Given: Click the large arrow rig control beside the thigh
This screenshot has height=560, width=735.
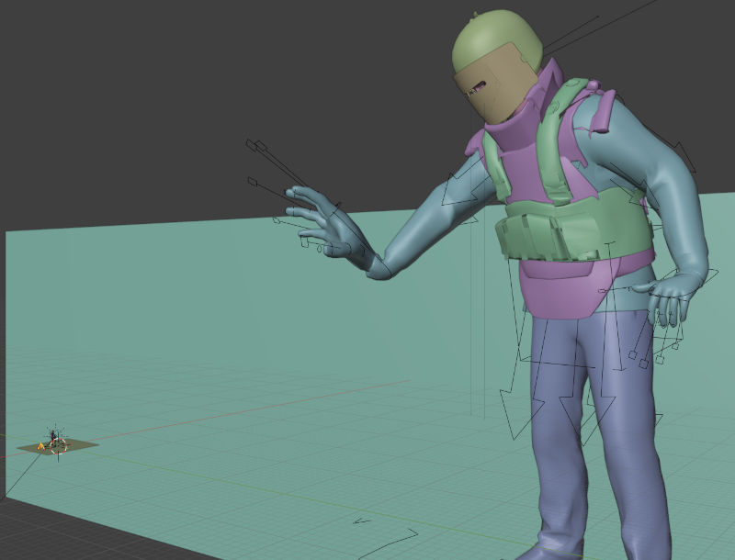Looking at the screenshot, I should click(x=509, y=402).
